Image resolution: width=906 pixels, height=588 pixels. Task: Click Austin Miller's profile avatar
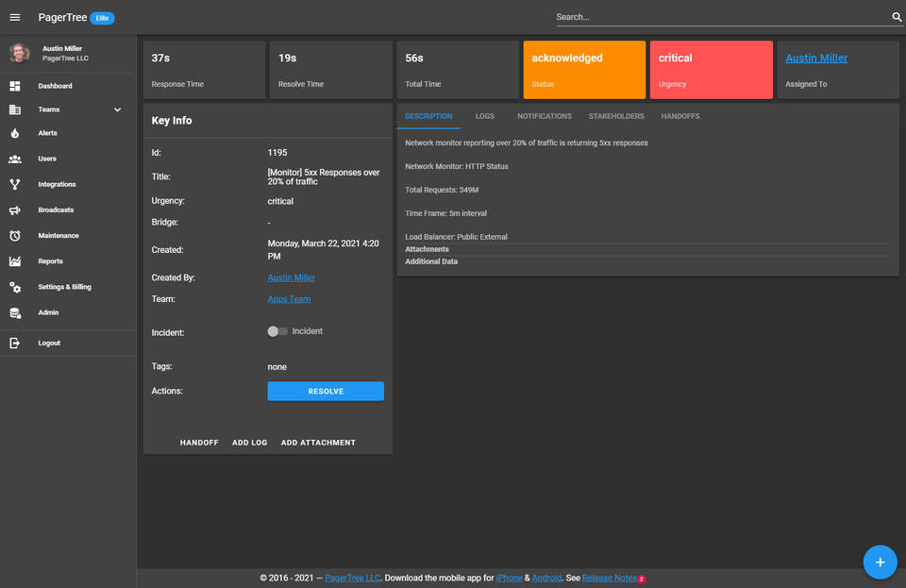pos(20,53)
